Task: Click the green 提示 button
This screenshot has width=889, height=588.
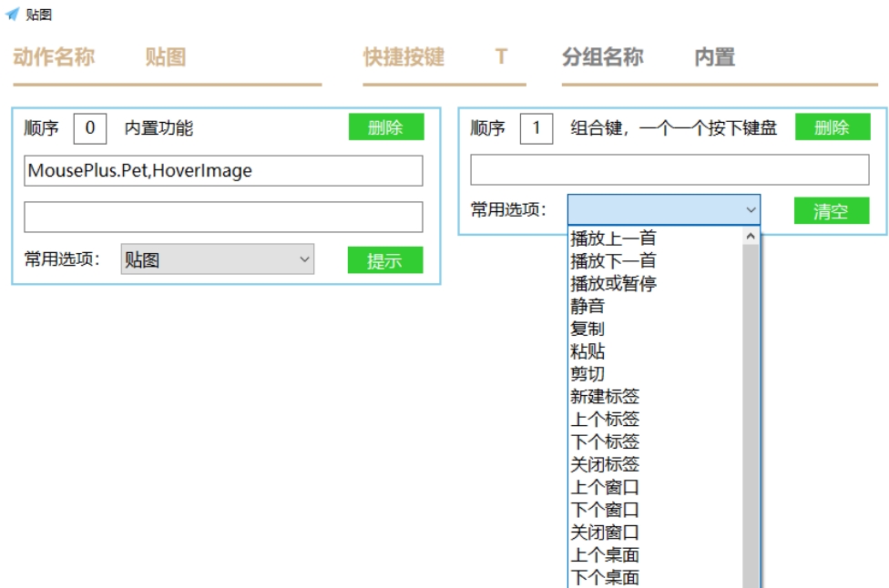Action: pyautogui.click(x=384, y=261)
